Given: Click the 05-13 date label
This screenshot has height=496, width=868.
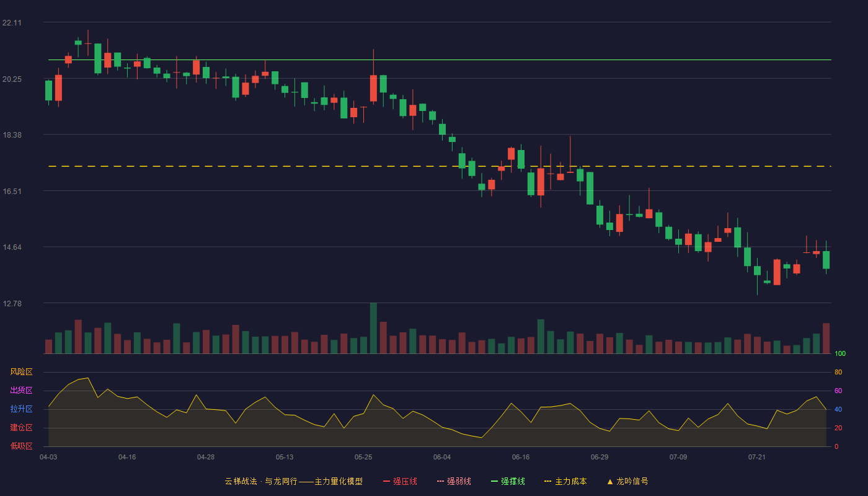Looking at the screenshot, I should point(285,457).
